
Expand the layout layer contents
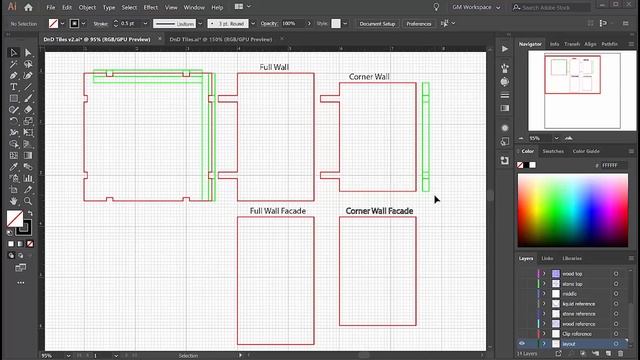pyautogui.click(x=544, y=344)
